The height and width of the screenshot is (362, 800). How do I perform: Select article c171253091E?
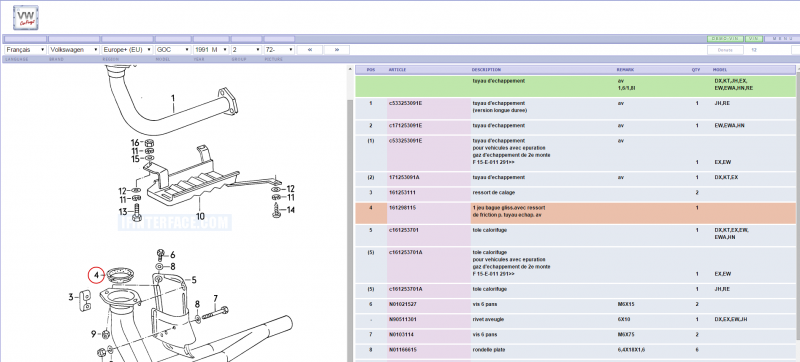click(x=406, y=125)
